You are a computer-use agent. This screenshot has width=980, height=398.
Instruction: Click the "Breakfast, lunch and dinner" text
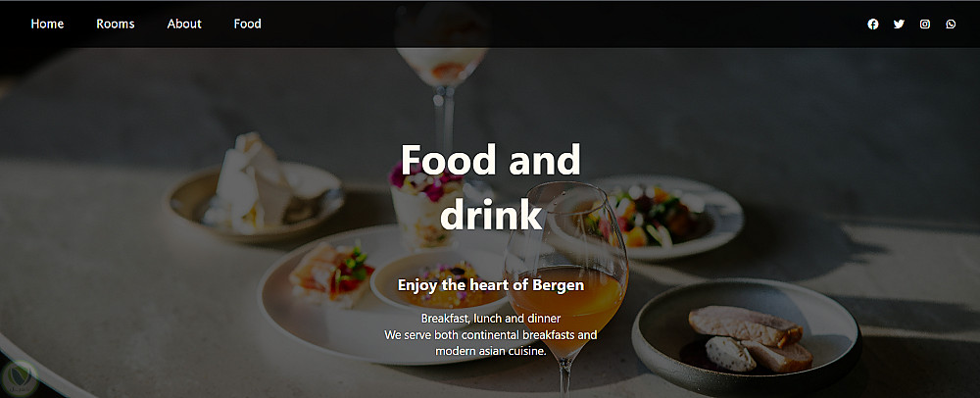click(x=491, y=318)
